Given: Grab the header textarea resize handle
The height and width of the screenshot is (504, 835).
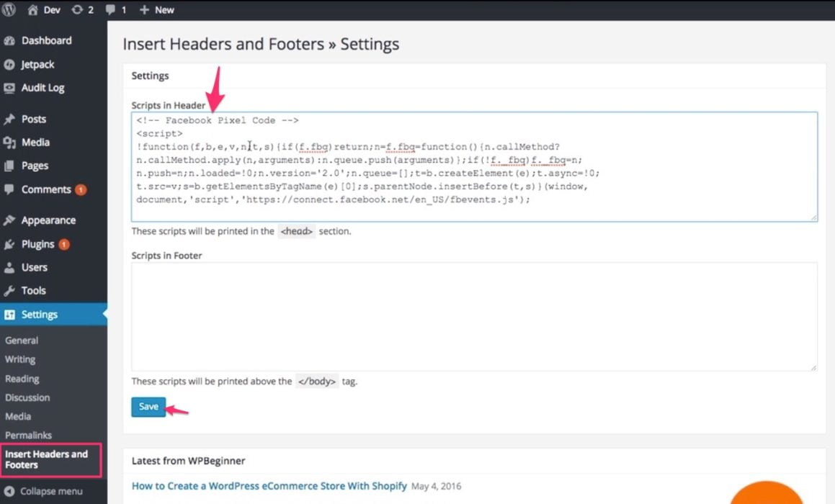Looking at the screenshot, I should coord(813,217).
